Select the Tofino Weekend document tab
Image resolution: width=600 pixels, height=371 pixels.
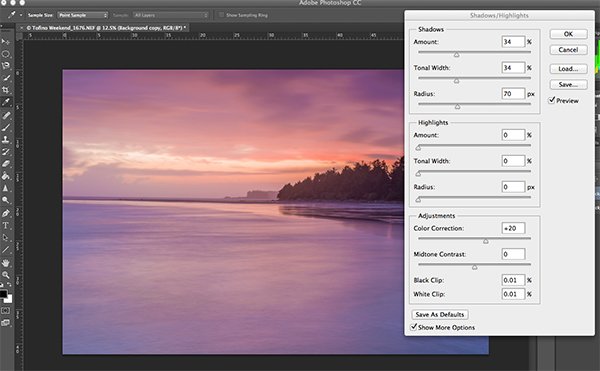[x=106, y=28]
